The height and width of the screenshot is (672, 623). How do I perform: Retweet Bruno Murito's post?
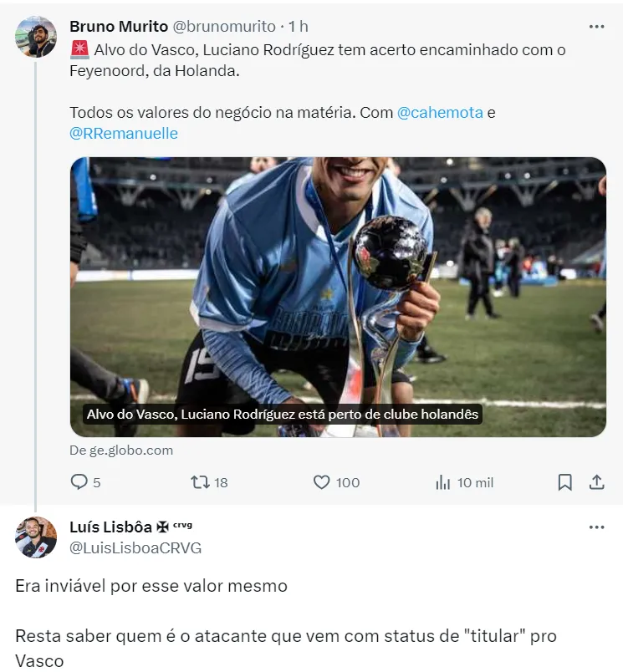click(209, 482)
